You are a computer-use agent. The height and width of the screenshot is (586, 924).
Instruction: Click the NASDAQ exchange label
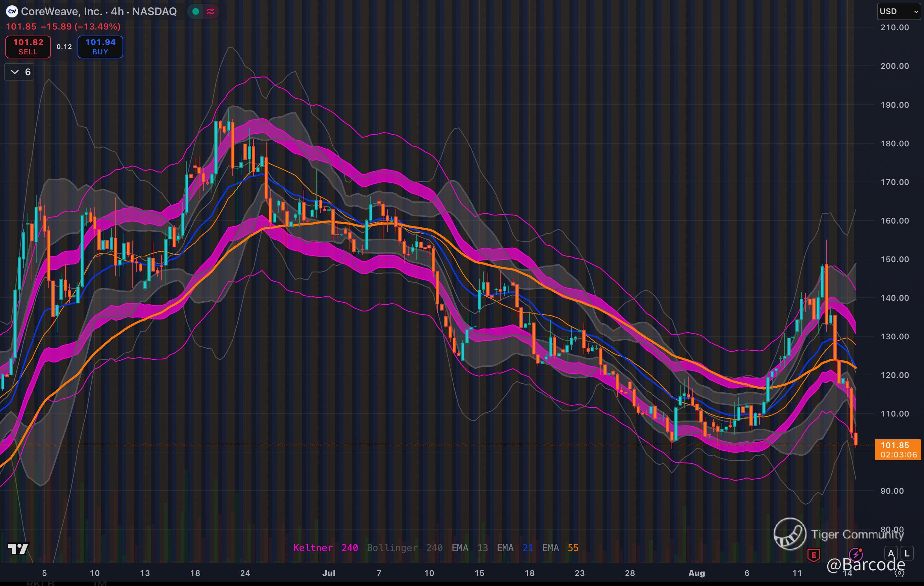[x=154, y=11]
